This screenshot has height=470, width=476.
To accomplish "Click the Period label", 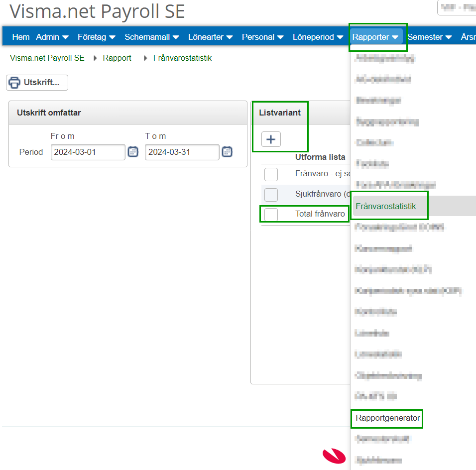I will pos(31,152).
